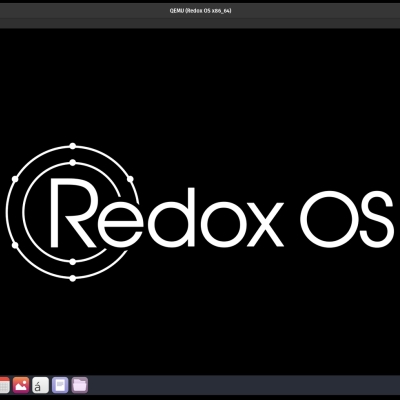Open the file manager folder icon

point(80,385)
